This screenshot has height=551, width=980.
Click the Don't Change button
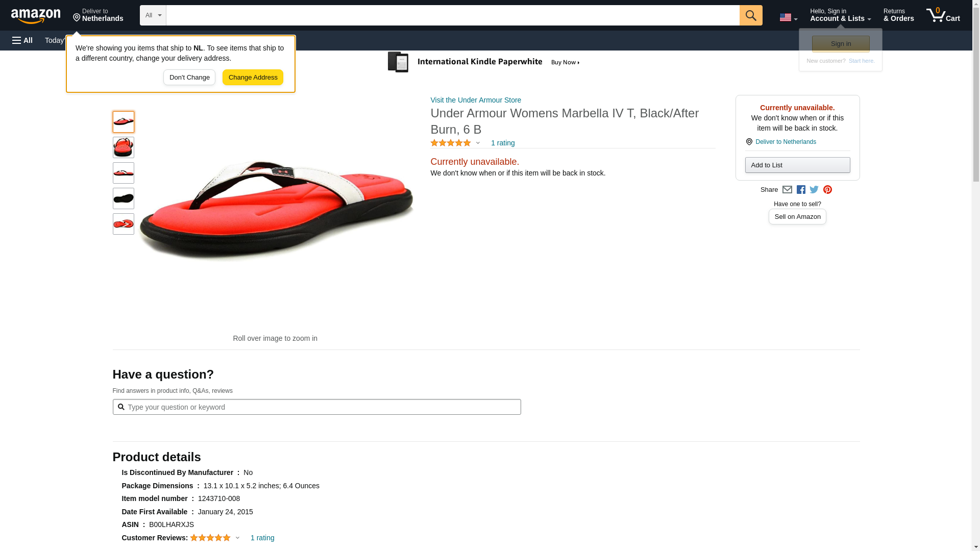click(189, 78)
